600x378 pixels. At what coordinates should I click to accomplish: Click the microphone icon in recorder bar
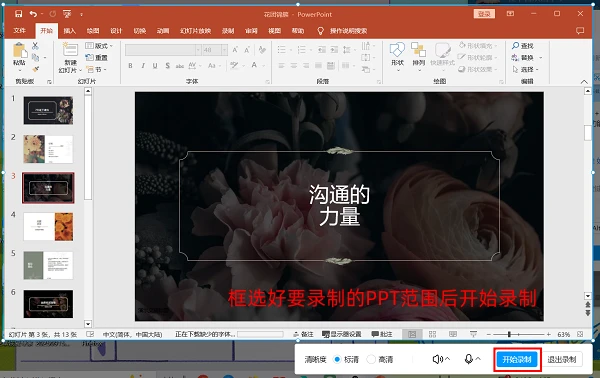469,359
